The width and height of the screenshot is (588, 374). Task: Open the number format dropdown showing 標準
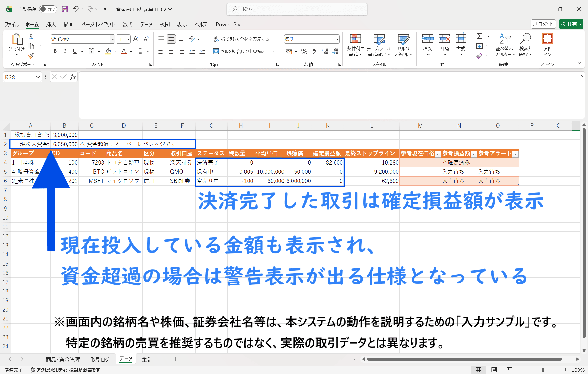pyautogui.click(x=337, y=39)
